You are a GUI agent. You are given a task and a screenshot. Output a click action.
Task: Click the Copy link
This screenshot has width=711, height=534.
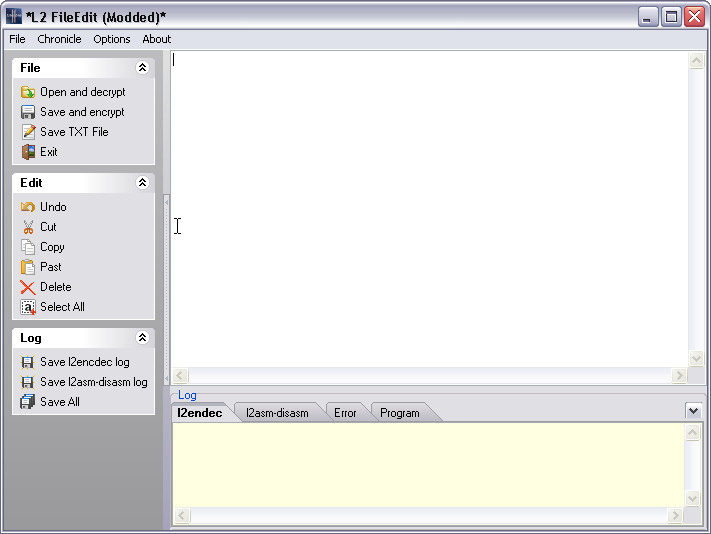(52, 247)
